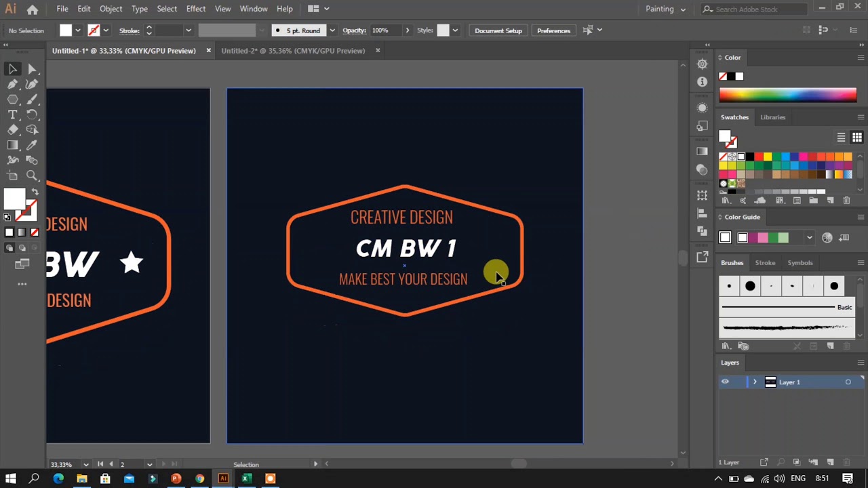The image size is (868, 488).
Task: Enable Draw Normal mode
Action: [9, 248]
